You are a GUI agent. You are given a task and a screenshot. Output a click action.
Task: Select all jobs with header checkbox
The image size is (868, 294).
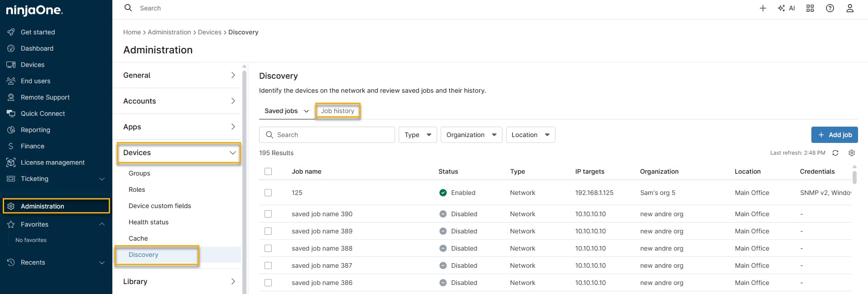(268, 171)
